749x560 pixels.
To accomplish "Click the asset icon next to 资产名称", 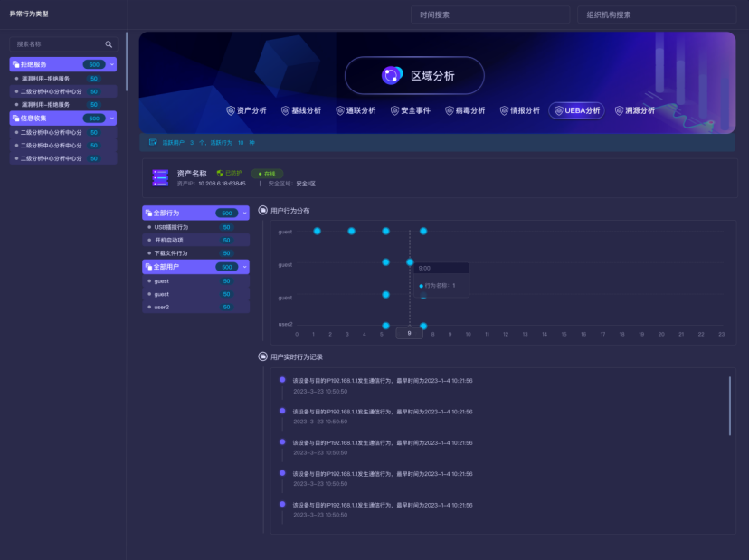I will (160, 177).
